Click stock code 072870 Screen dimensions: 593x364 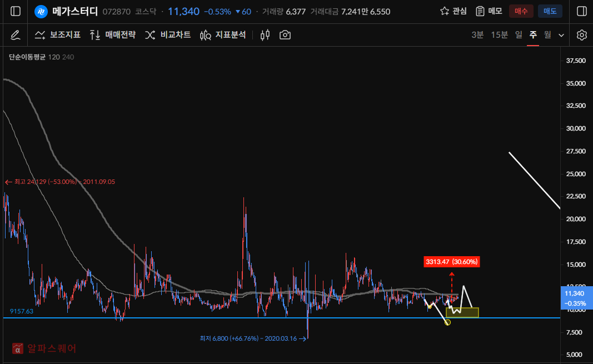[117, 12]
